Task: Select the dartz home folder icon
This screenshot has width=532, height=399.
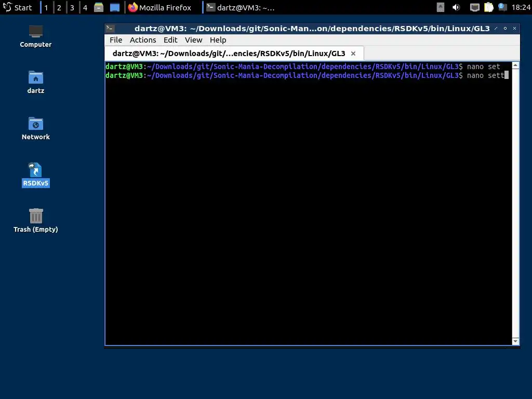Action: tap(36, 83)
